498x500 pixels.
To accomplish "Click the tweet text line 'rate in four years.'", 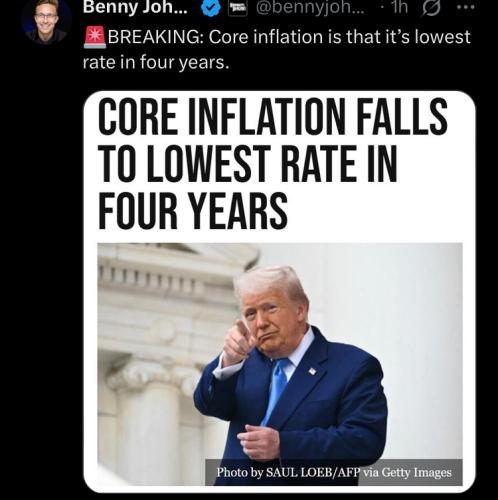I will click(156, 62).
